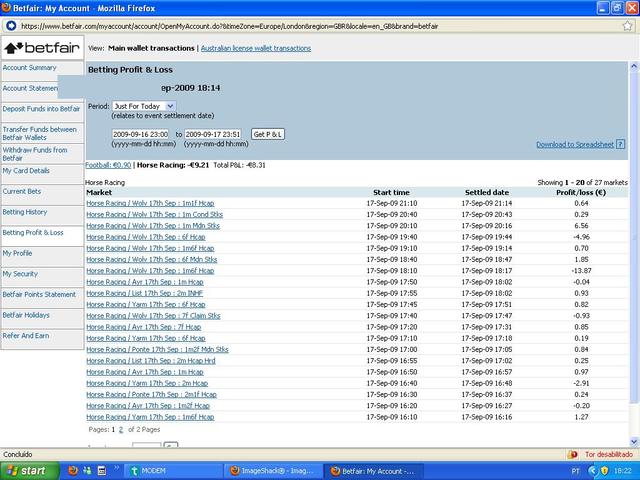Open the List 17th Sep 2m INHF market
The image size is (640, 480).
[144, 293]
